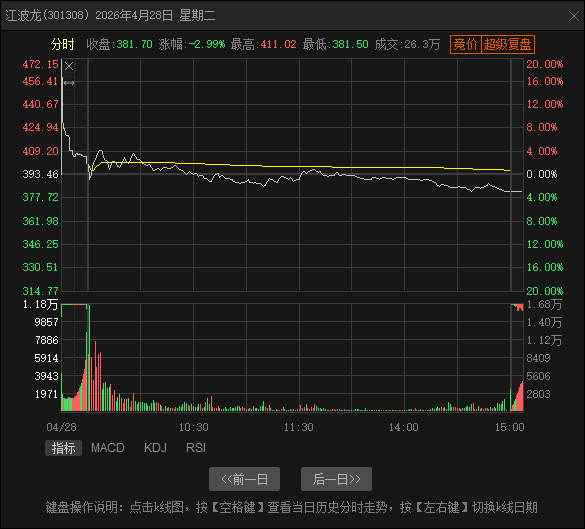Switch to the RSI indicator
The image size is (585, 529).
tap(196, 448)
